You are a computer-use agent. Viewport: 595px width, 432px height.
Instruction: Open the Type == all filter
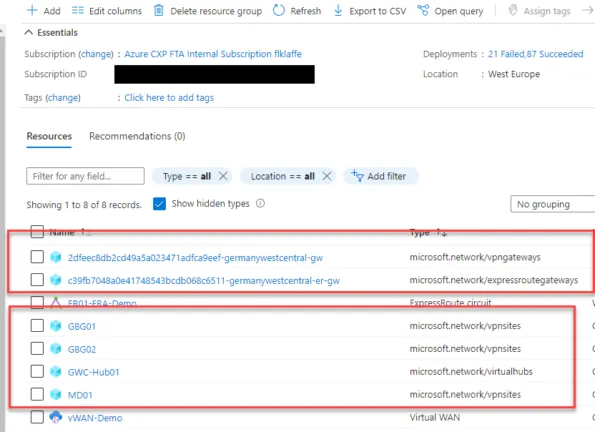tap(186, 176)
